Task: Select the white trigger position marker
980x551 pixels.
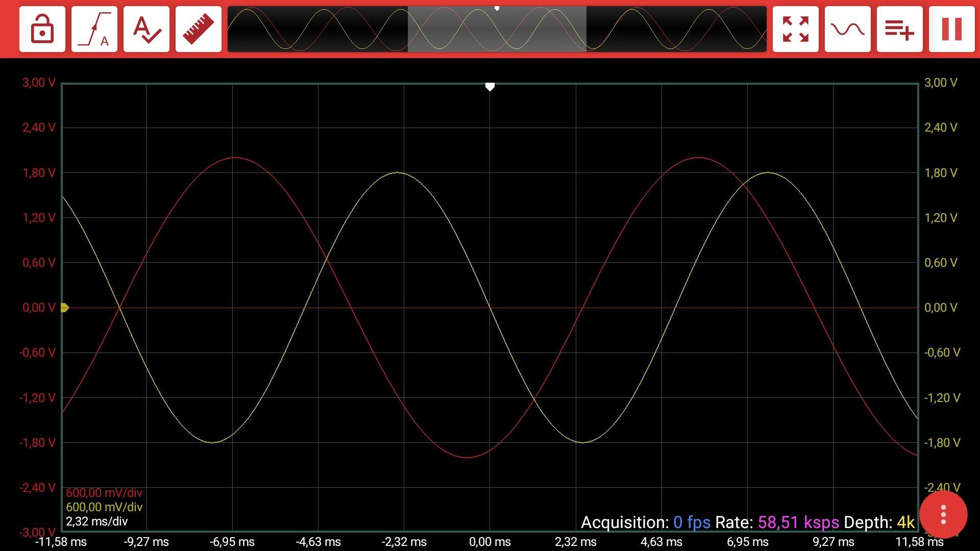Action: [490, 87]
